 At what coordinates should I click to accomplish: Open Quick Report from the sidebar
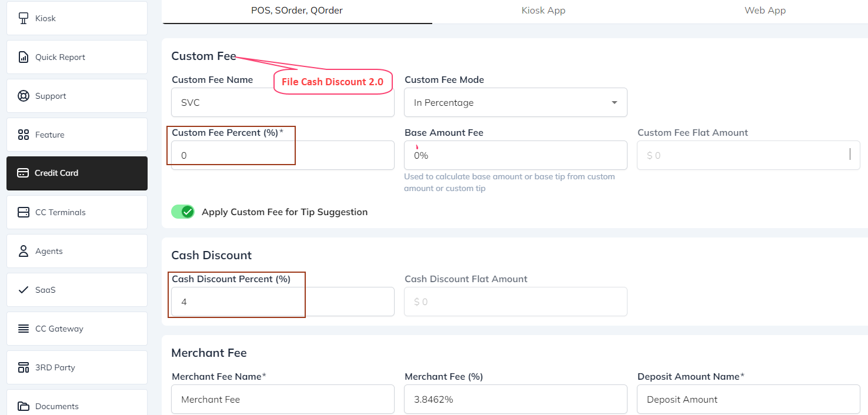coord(22,57)
